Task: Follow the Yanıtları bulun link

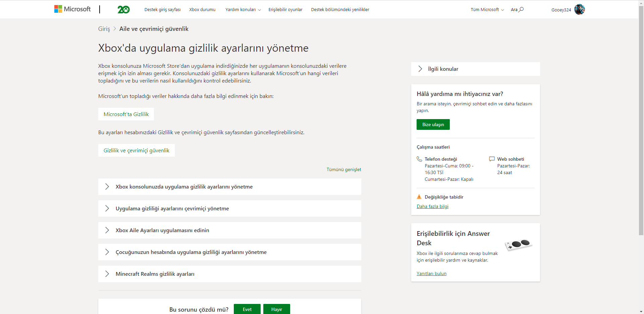Action: pos(431,273)
